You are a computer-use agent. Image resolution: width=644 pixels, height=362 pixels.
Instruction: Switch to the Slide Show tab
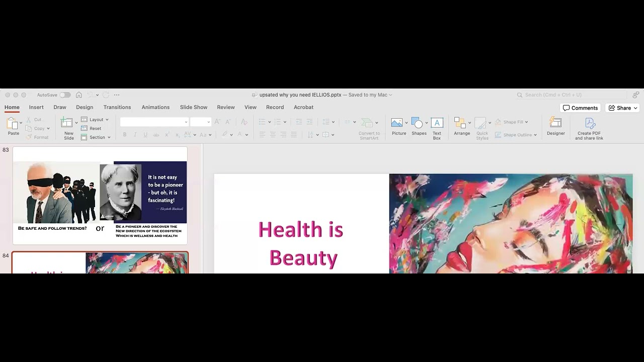point(194,107)
